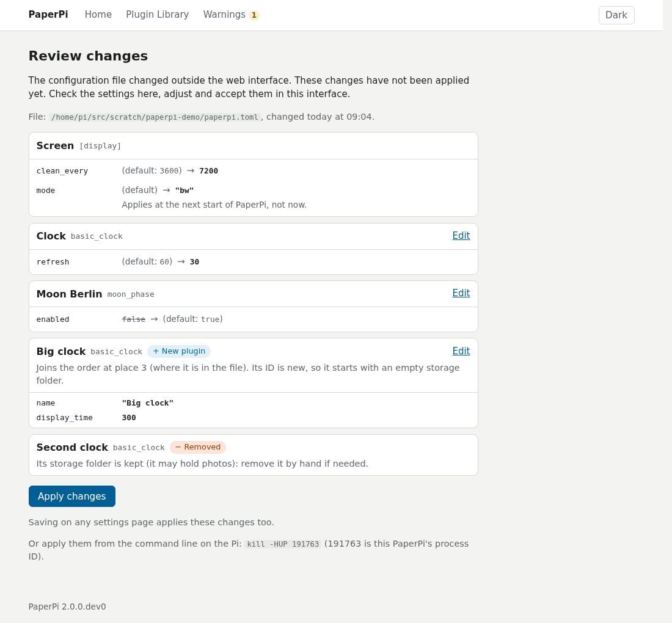Image resolution: width=672 pixels, height=623 pixels.
Task: Edit the Moon Berlin plugin
Action: (461, 293)
